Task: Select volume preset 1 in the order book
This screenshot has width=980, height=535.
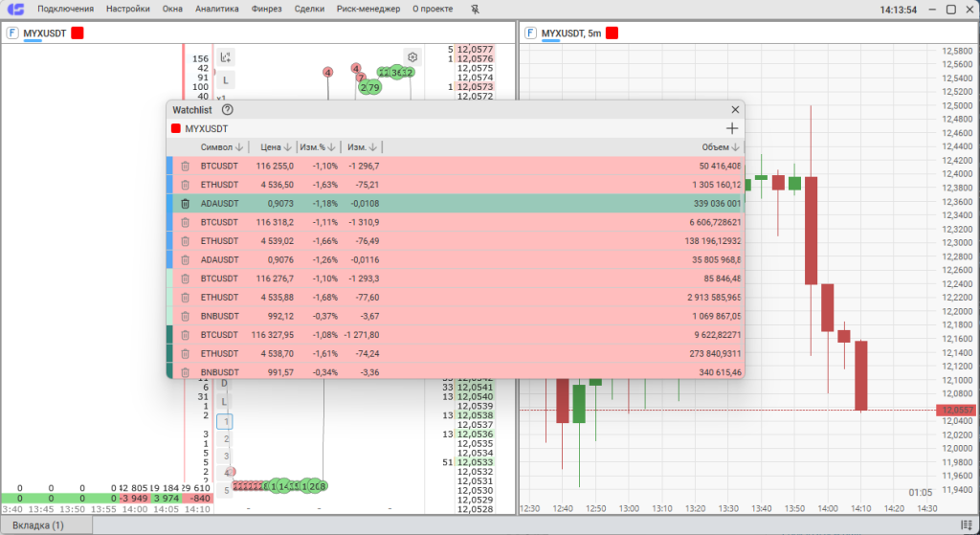Action: pyautogui.click(x=225, y=421)
